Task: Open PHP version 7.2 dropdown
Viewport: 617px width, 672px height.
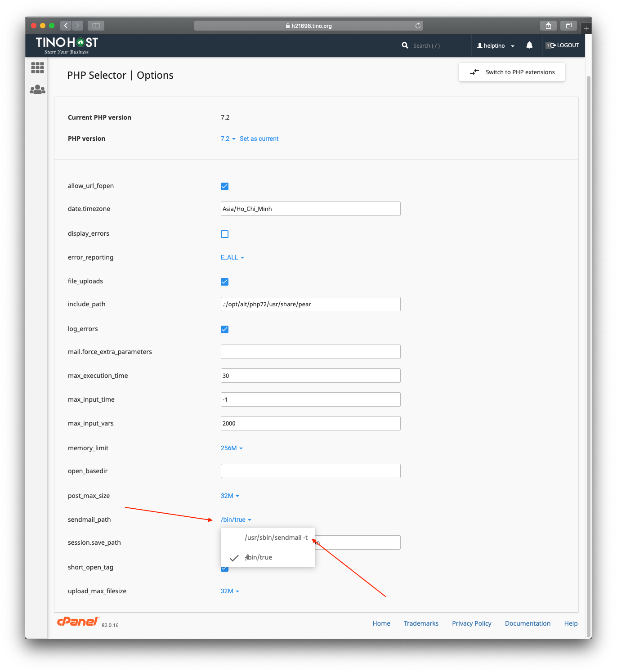Action: (228, 139)
